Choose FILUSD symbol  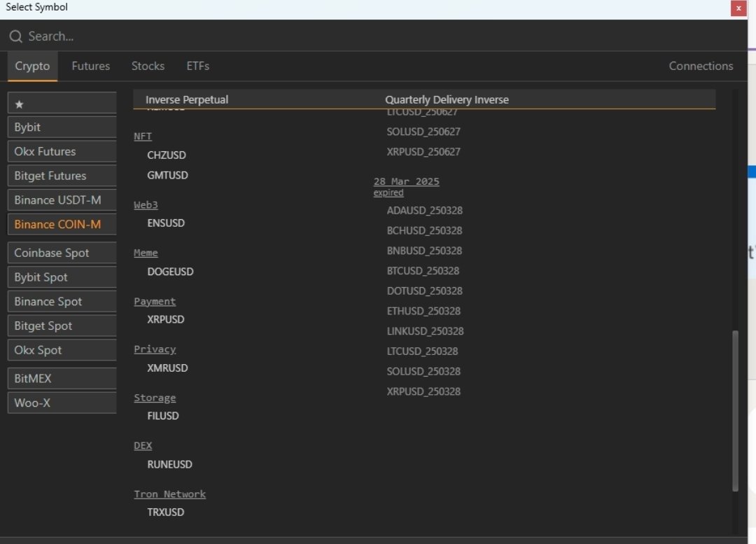163,416
